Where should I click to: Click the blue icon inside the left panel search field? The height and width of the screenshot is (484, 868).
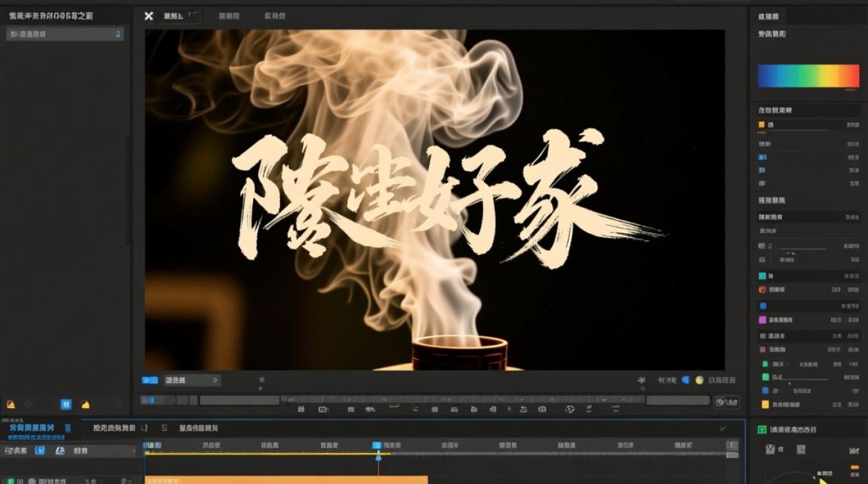click(118, 34)
